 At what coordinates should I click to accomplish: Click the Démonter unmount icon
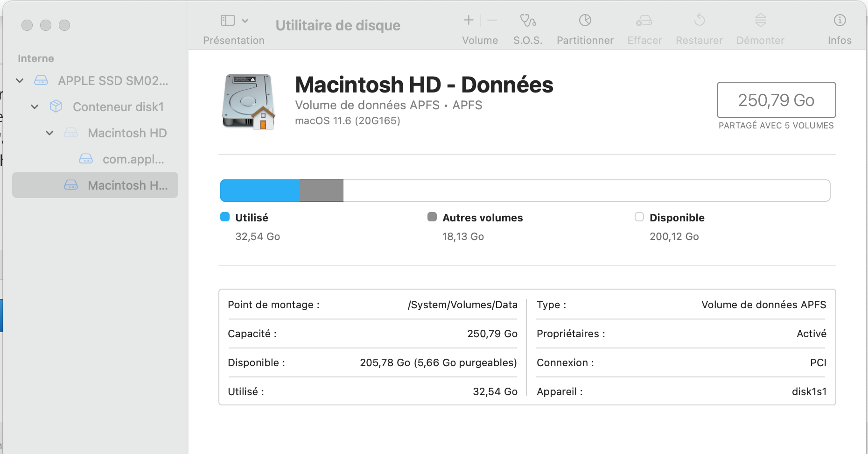tap(760, 21)
